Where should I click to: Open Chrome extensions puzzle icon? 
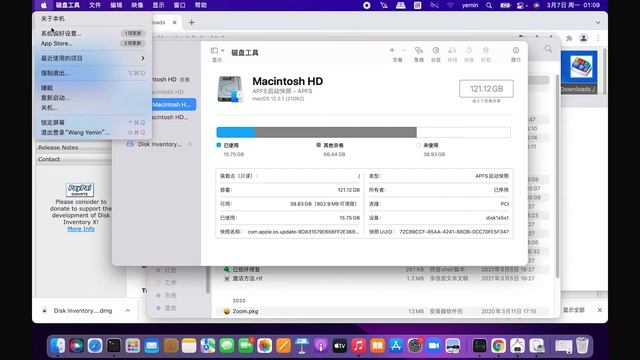point(569,38)
